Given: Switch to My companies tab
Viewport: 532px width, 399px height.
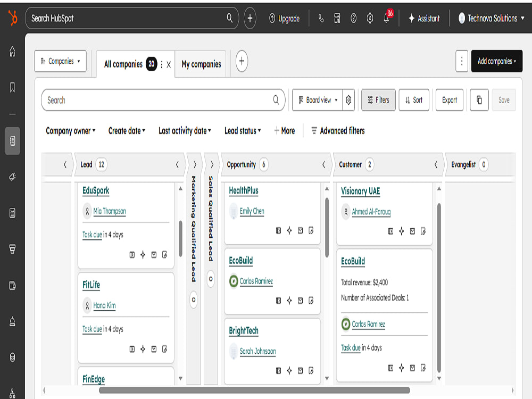Looking at the screenshot, I should 201,64.
